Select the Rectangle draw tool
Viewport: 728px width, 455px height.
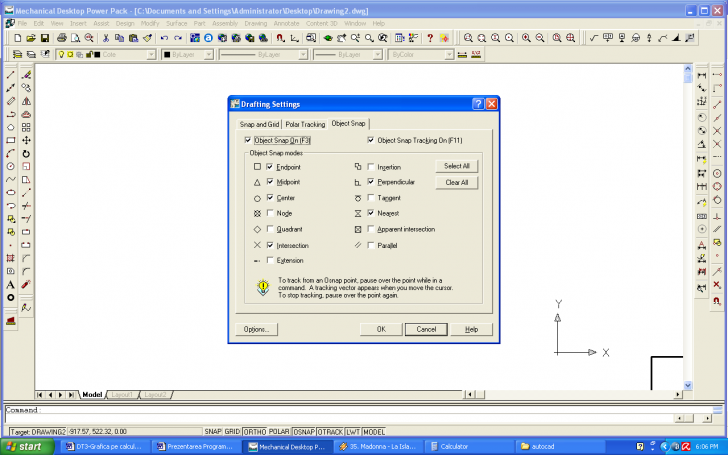click(11, 140)
